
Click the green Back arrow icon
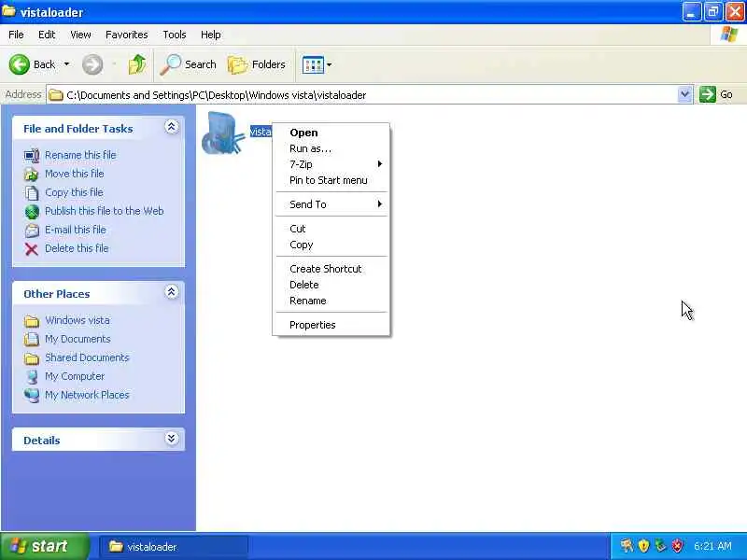coord(19,64)
